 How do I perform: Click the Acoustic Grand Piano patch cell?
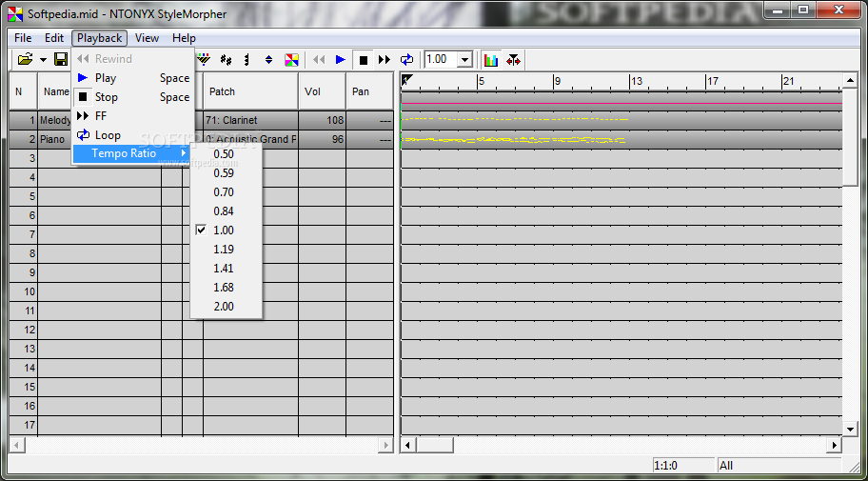[x=250, y=139]
